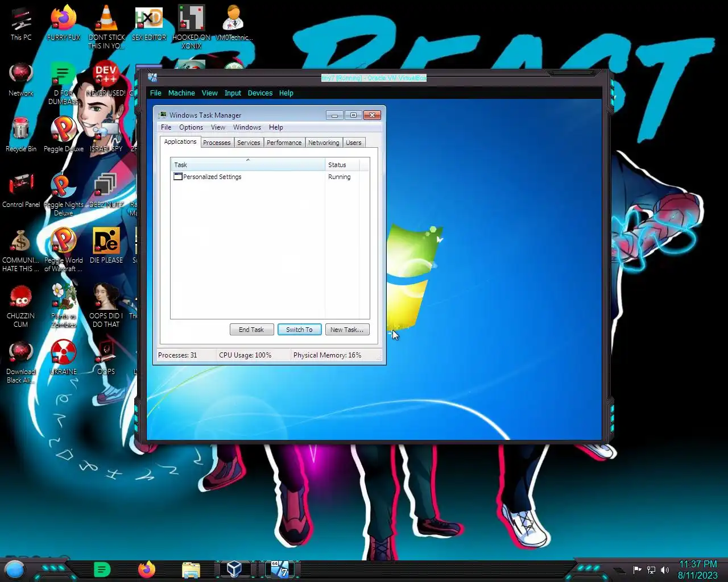Screen dimensions: 728x582
Task: Open the OOPS DID I DO THAT shortcut
Action: pyautogui.click(x=106, y=306)
